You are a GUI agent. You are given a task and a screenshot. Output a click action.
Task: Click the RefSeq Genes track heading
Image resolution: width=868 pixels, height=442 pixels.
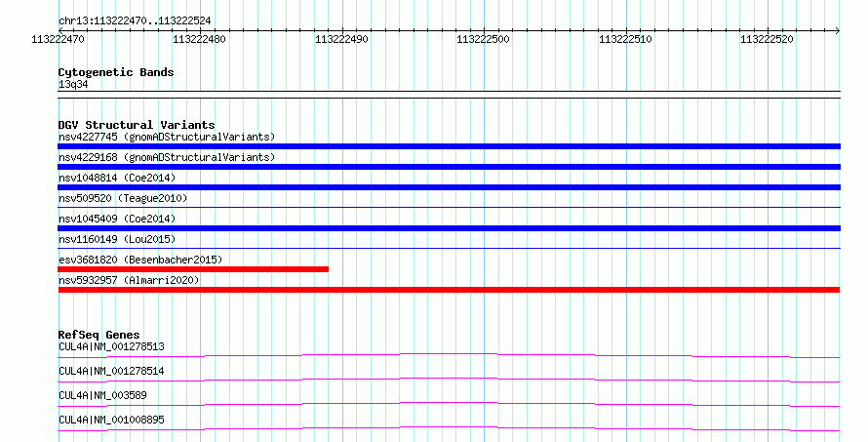click(99, 335)
